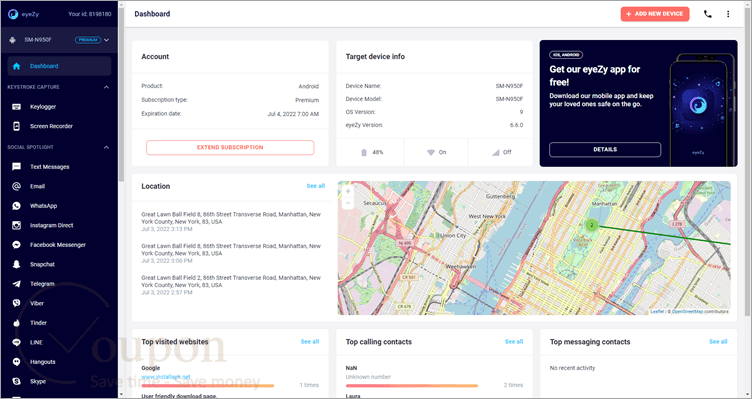Click the Text Messages chat icon
Image resolution: width=752 pixels, height=399 pixels.
click(16, 167)
